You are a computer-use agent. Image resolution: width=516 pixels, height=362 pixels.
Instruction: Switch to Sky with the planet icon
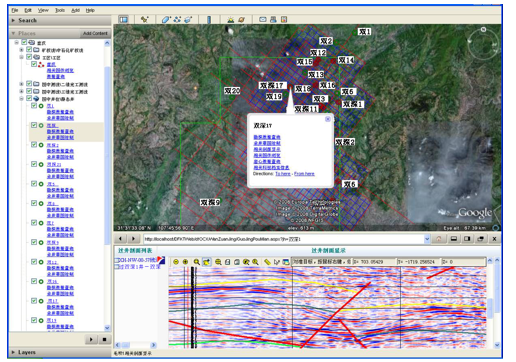[x=241, y=20]
